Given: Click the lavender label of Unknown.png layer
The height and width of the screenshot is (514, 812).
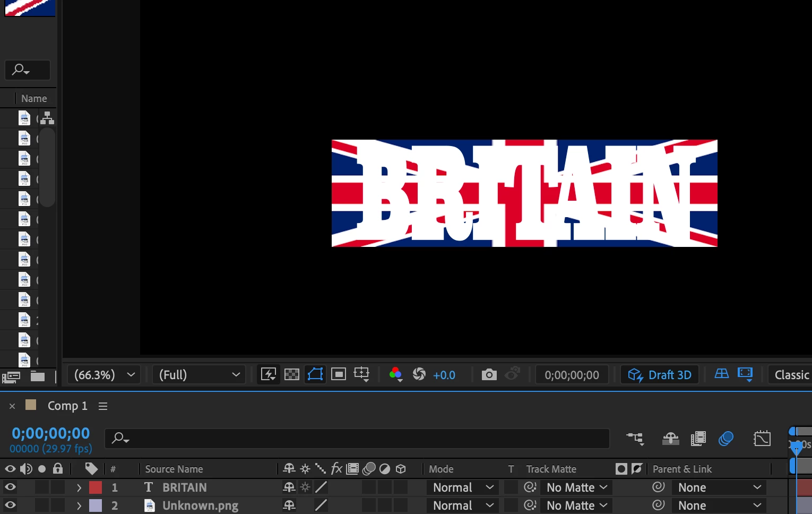Looking at the screenshot, I should (x=96, y=506).
